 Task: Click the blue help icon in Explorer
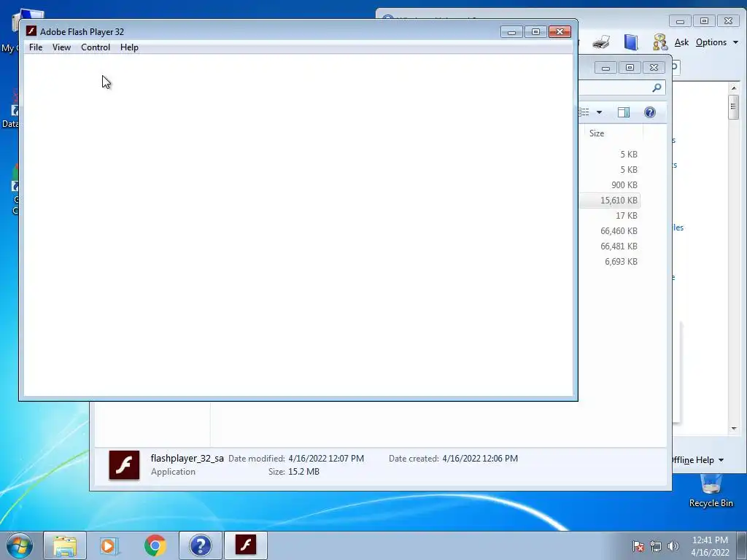(x=650, y=112)
